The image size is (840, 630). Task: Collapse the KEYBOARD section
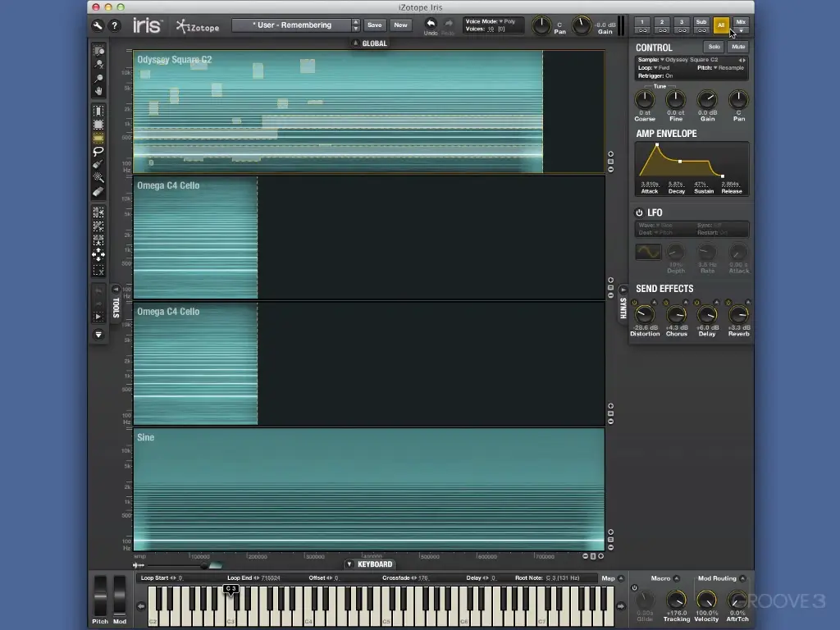[x=349, y=564]
